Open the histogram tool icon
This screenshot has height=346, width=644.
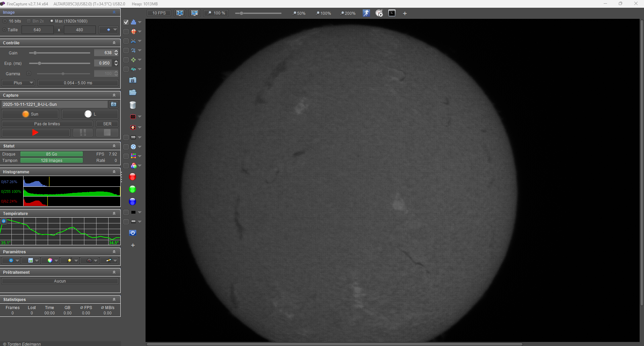tap(133, 22)
